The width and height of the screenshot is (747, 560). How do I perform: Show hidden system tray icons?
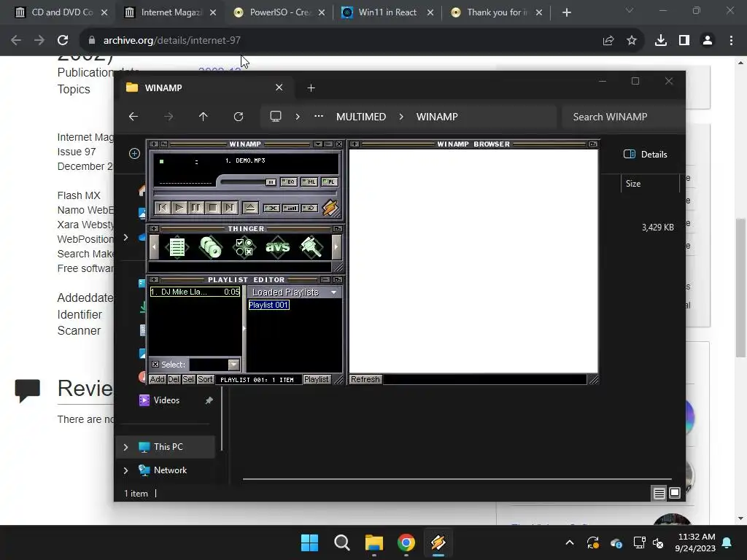point(569,542)
